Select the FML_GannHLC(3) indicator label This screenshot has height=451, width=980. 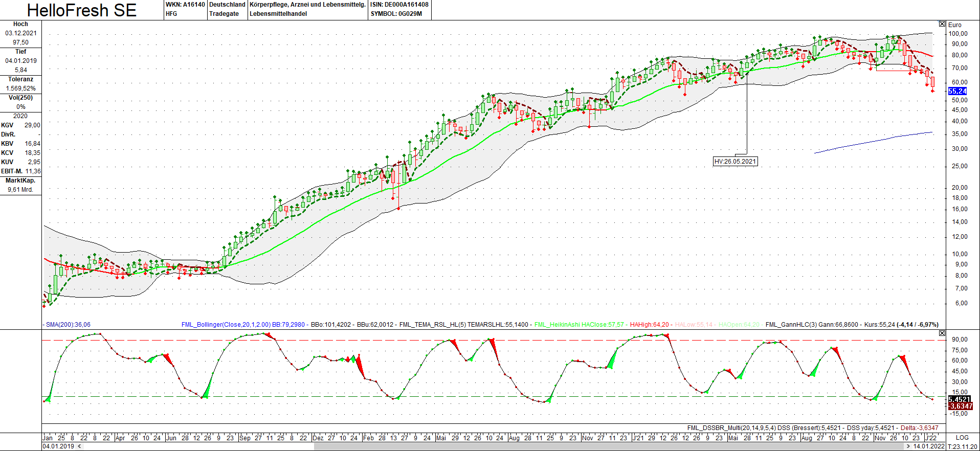tap(791, 325)
